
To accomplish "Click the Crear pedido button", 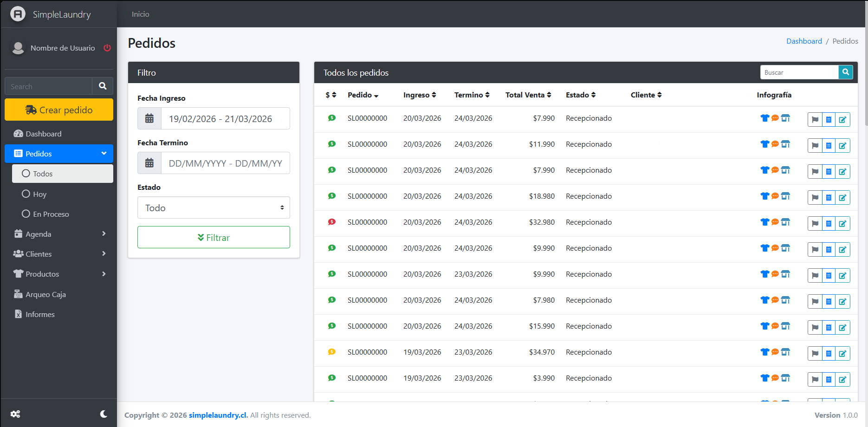I will (x=59, y=110).
